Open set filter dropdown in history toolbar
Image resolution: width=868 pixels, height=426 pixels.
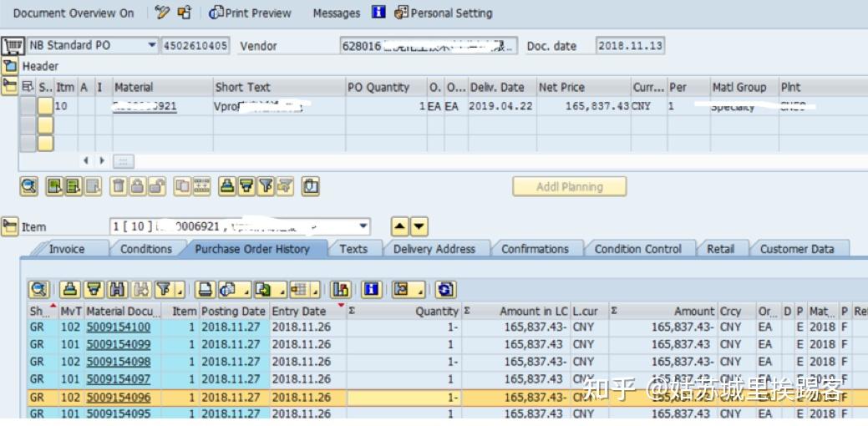point(180,291)
